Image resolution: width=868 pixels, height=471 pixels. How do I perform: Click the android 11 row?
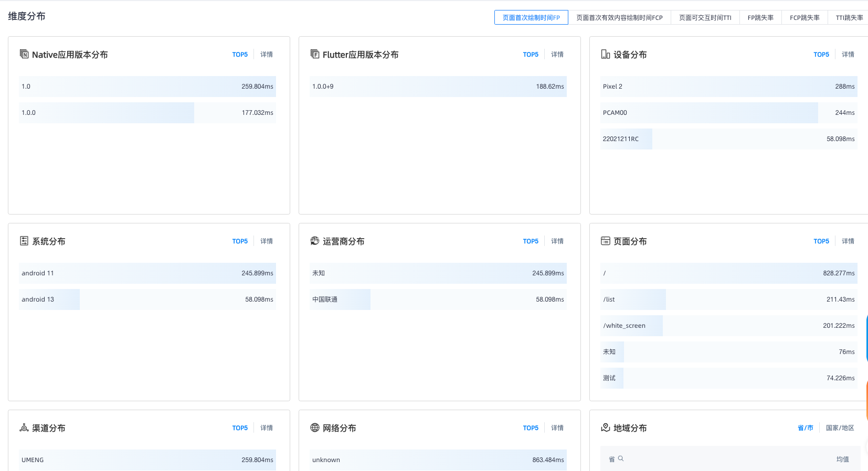(147, 273)
